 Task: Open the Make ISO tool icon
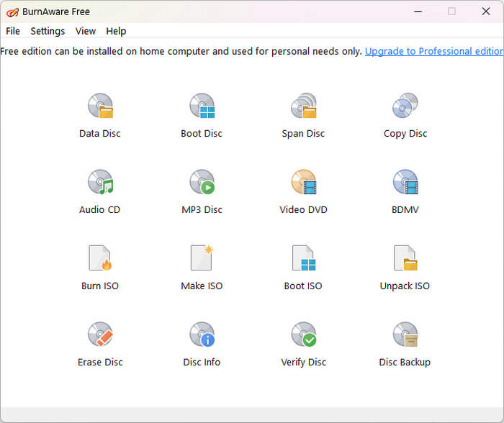point(202,258)
